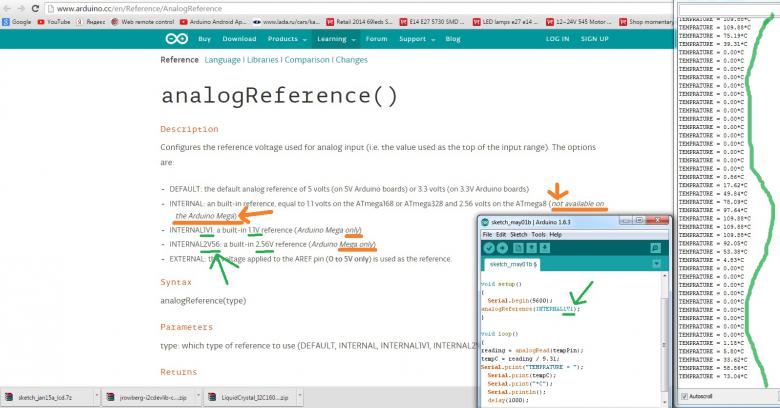
Task: Open the 12~24V 545 Motor bookmark
Action: (579, 22)
